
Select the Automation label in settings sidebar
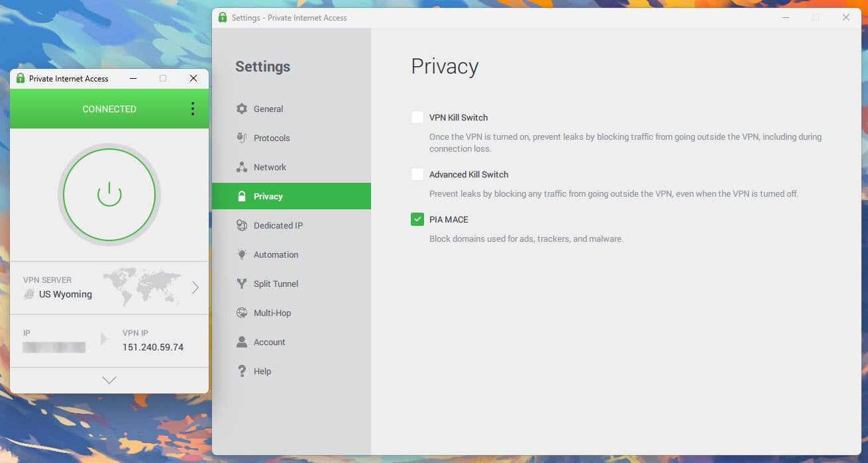tap(276, 254)
